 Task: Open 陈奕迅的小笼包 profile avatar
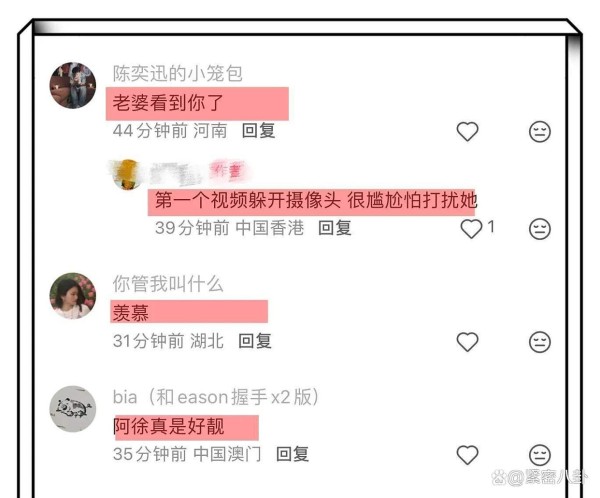tap(73, 85)
